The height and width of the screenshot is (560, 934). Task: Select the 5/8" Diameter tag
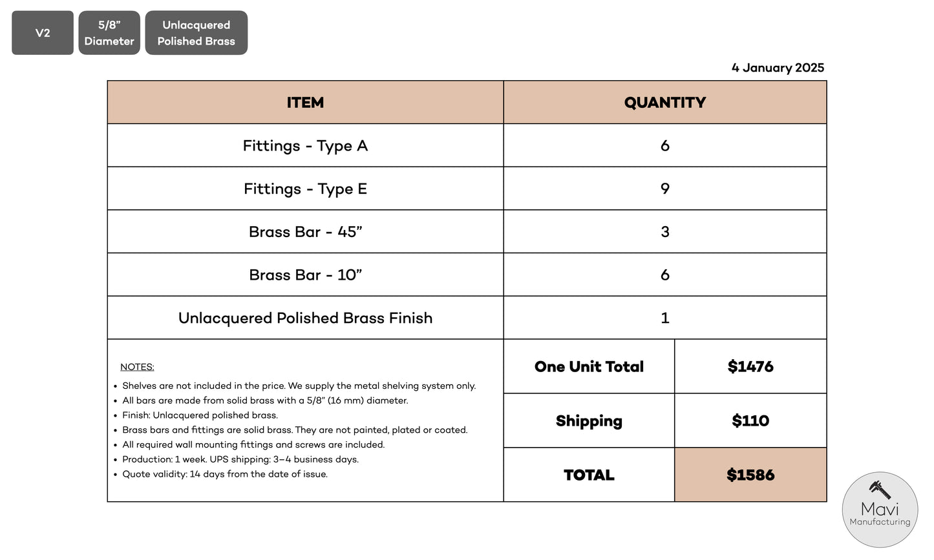(x=109, y=33)
